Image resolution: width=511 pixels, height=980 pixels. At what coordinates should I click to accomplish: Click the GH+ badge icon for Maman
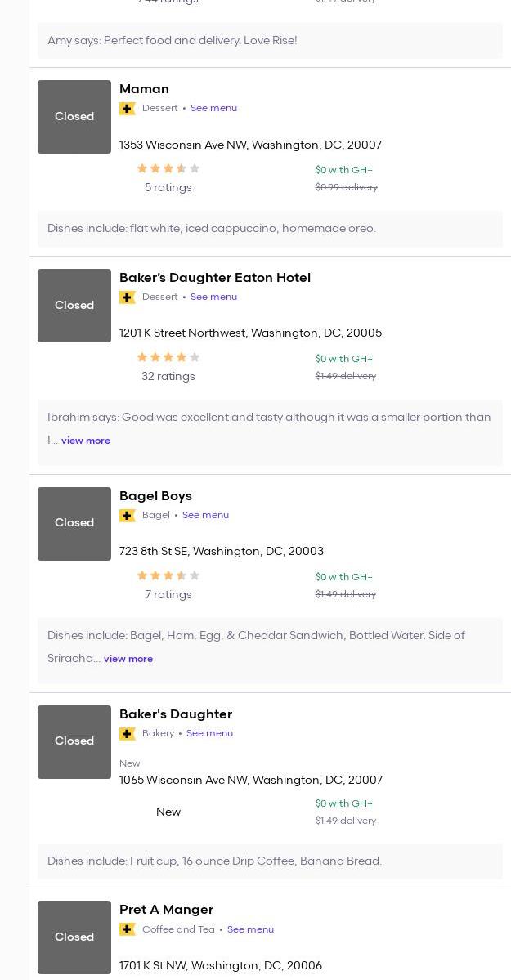pos(128,109)
